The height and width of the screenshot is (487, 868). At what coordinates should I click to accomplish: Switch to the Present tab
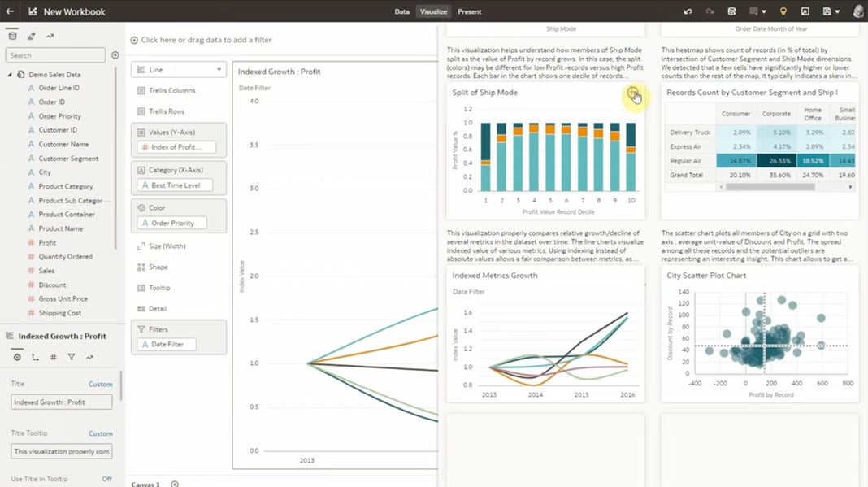point(468,11)
